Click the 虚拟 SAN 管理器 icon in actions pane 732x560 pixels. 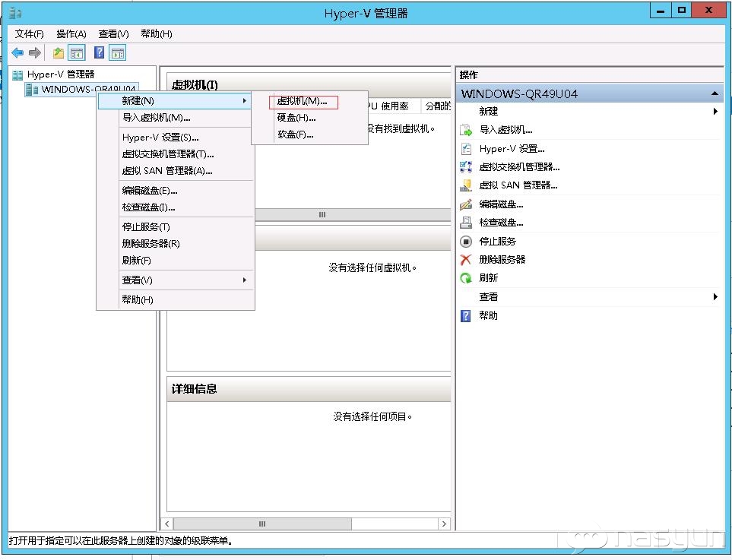point(466,185)
